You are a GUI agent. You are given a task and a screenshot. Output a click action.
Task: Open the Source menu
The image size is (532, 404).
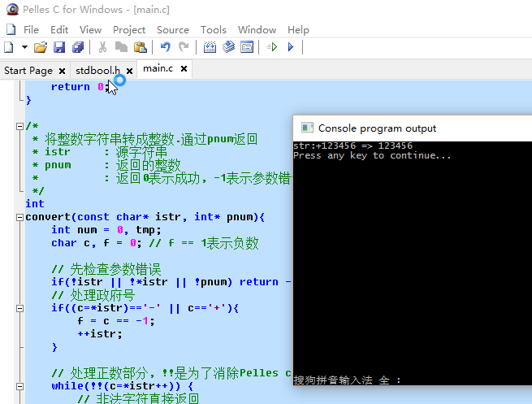[173, 30]
